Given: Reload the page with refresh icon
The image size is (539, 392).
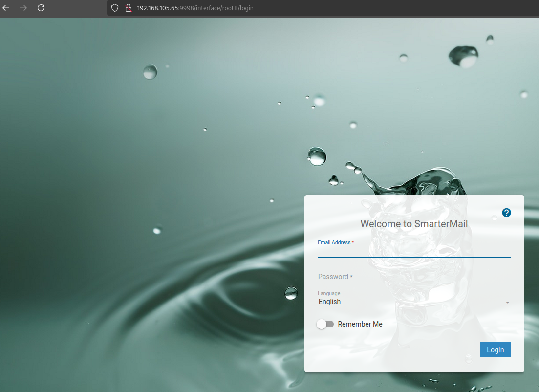Looking at the screenshot, I should point(41,8).
